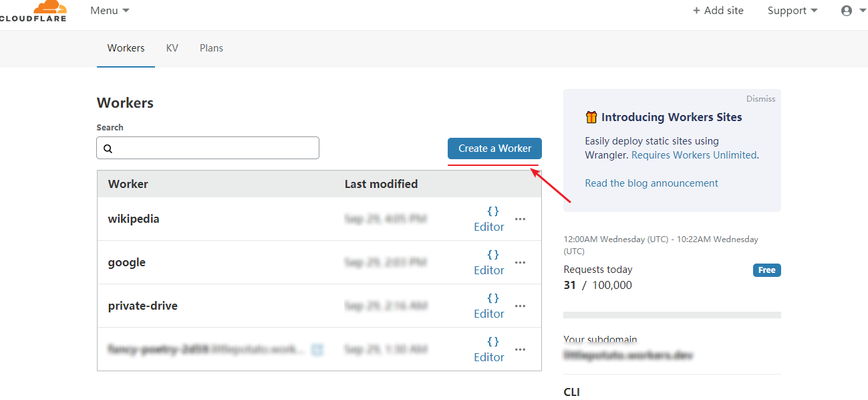Open more options for google worker

click(521, 262)
